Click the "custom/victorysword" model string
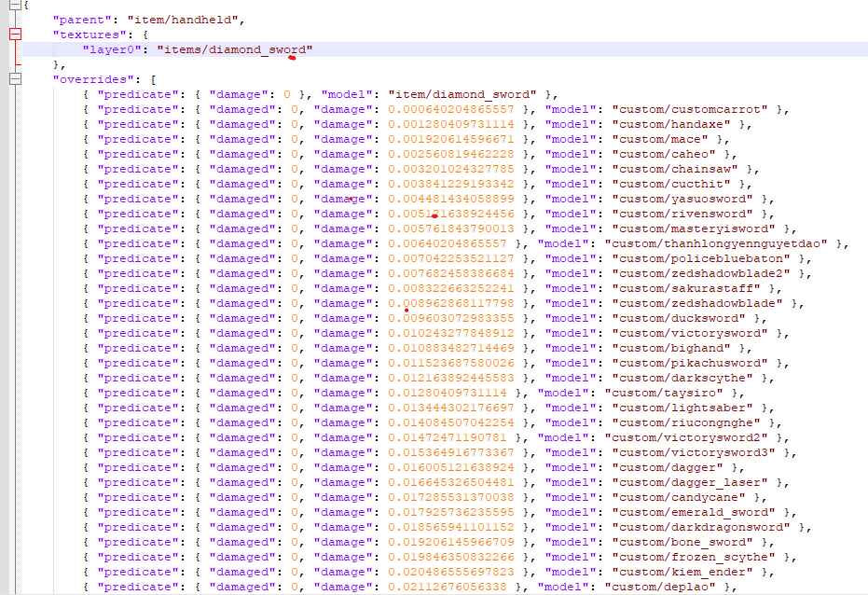Viewport: 868px width, 595px height. [x=690, y=334]
